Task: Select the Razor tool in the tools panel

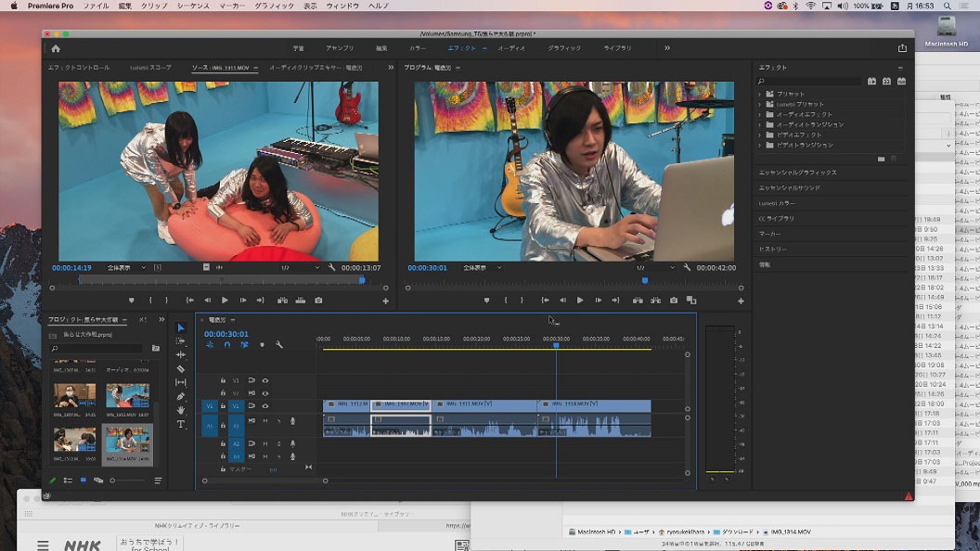Action: [x=181, y=368]
